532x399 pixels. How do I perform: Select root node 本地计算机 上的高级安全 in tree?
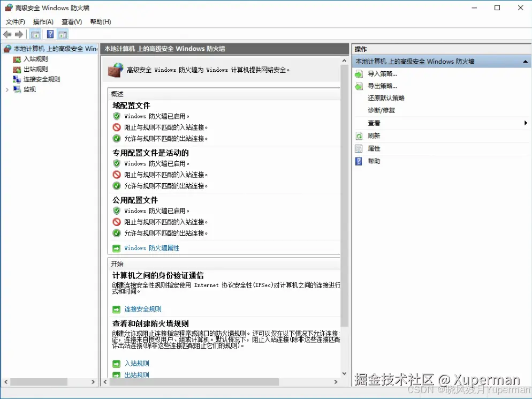point(55,49)
